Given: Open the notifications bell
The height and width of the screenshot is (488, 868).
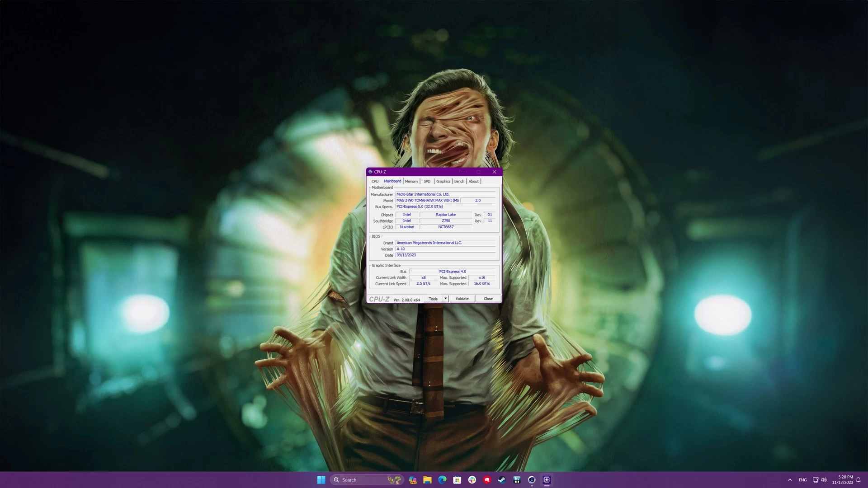Looking at the screenshot, I should [859, 480].
